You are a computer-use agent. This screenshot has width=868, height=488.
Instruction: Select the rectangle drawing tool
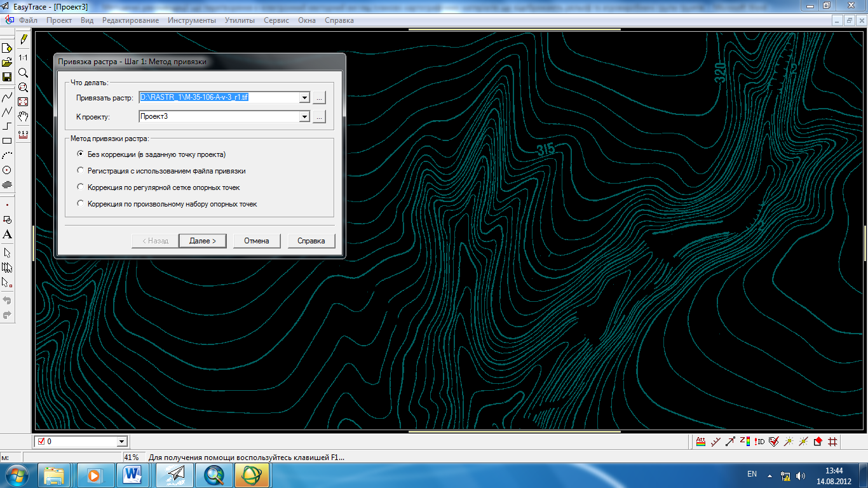coord(7,141)
